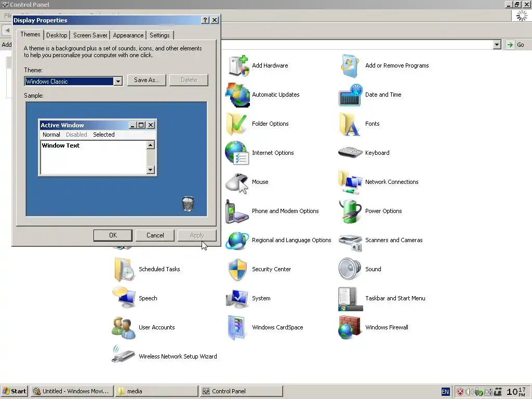Switch to the Appearance tab
The height and width of the screenshot is (399, 532).
point(128,35)
